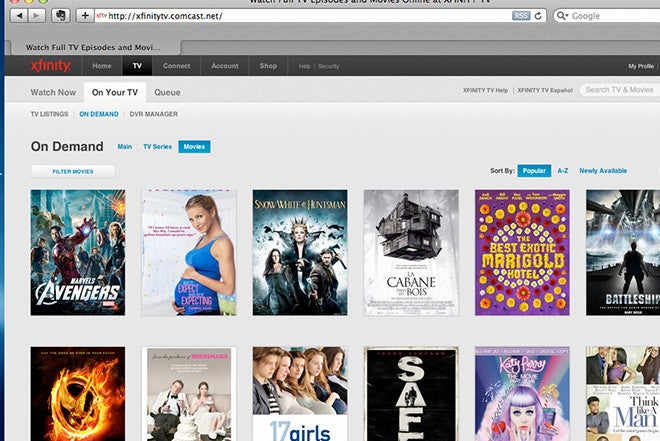Open Connect in the xfinity navigation bar
Image resolution: width=660 pixels, height=441 pixels.
pyautogui.click(x=176, y=66)
